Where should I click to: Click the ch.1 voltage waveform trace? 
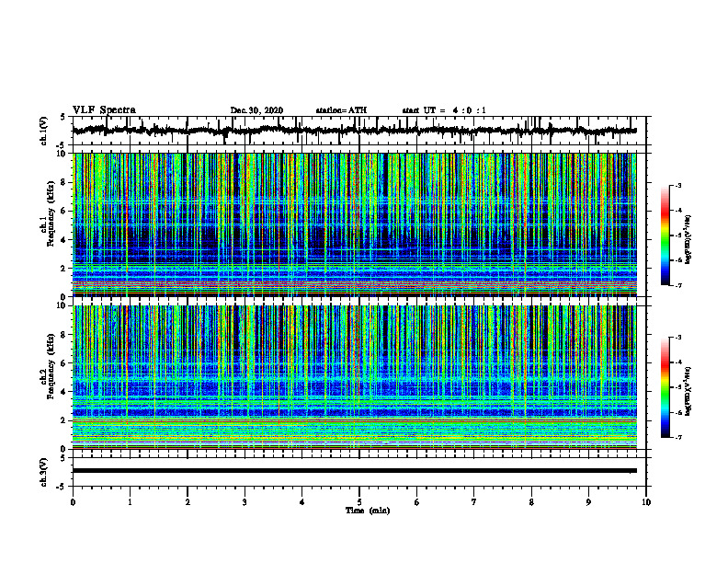pos(354,131)
